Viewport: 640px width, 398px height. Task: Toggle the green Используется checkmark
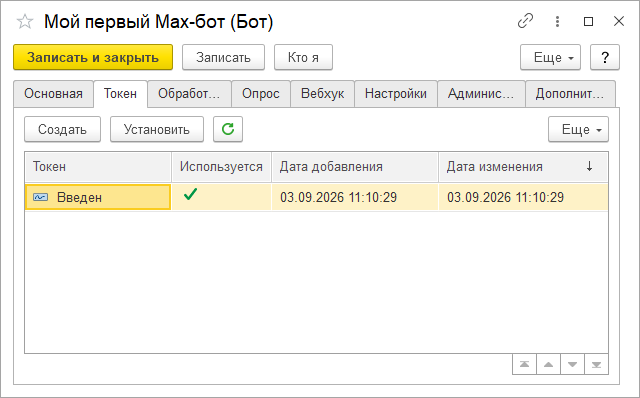[191, 194]
